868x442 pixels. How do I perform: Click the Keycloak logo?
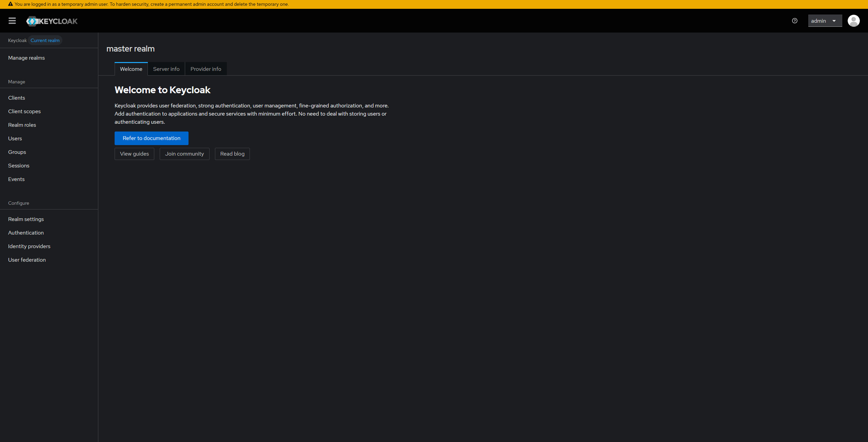point(52,21)
